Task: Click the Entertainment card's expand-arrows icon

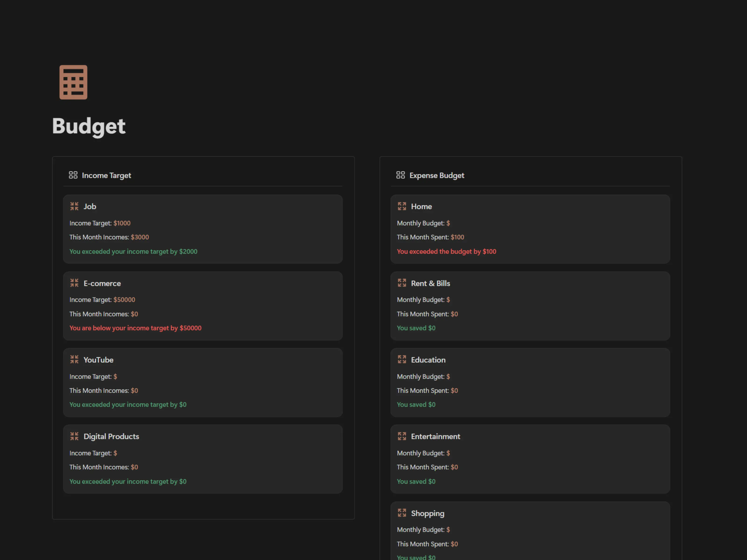Action: tap(402, 436)
